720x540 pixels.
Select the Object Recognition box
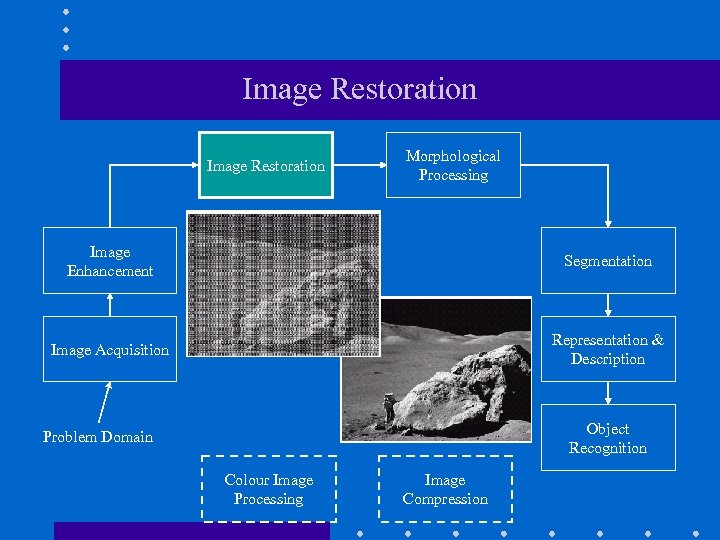click(608, 438)
